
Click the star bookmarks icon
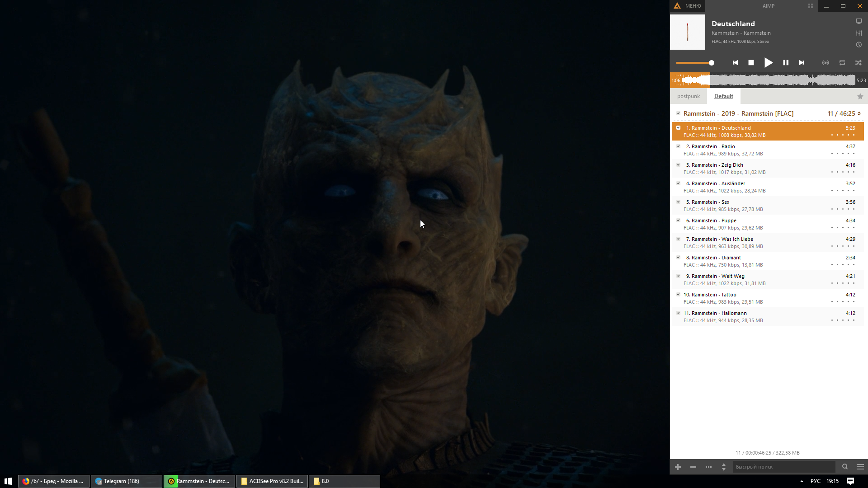tap(860, 96)
